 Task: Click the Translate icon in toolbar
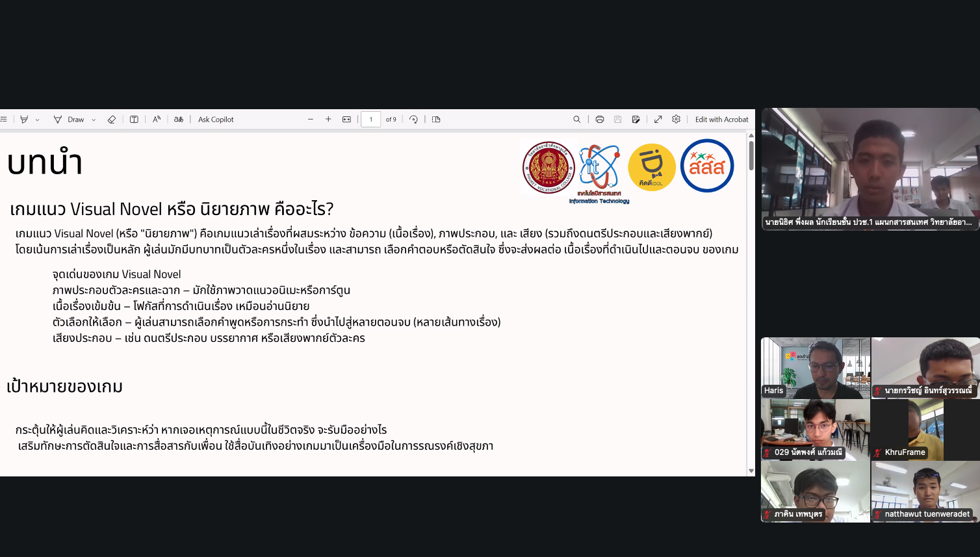click(179, 120)
